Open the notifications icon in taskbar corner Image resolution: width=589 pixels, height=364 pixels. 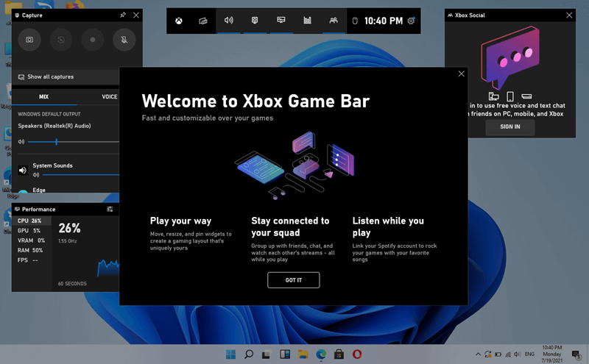576,354
